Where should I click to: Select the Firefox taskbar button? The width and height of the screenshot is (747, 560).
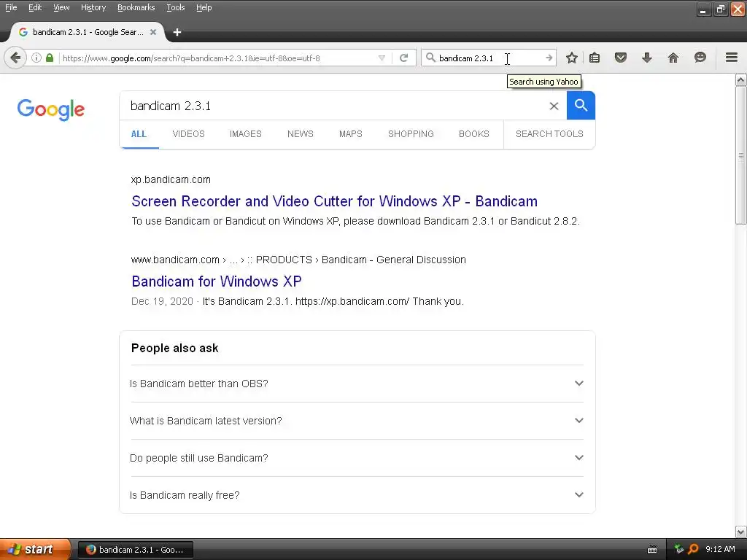[x=136, y=550]
